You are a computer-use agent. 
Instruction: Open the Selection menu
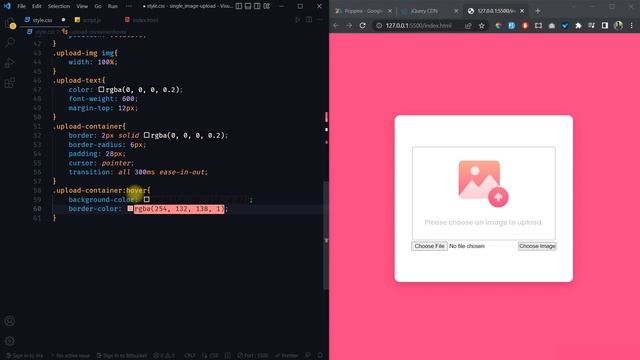click(59, 6)
